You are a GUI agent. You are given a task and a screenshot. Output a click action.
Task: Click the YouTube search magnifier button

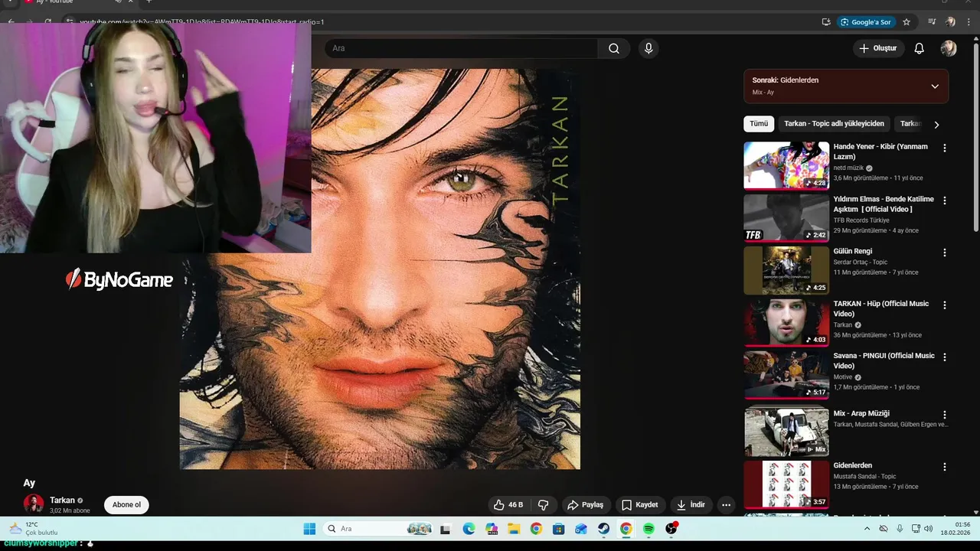pos(613,48)
